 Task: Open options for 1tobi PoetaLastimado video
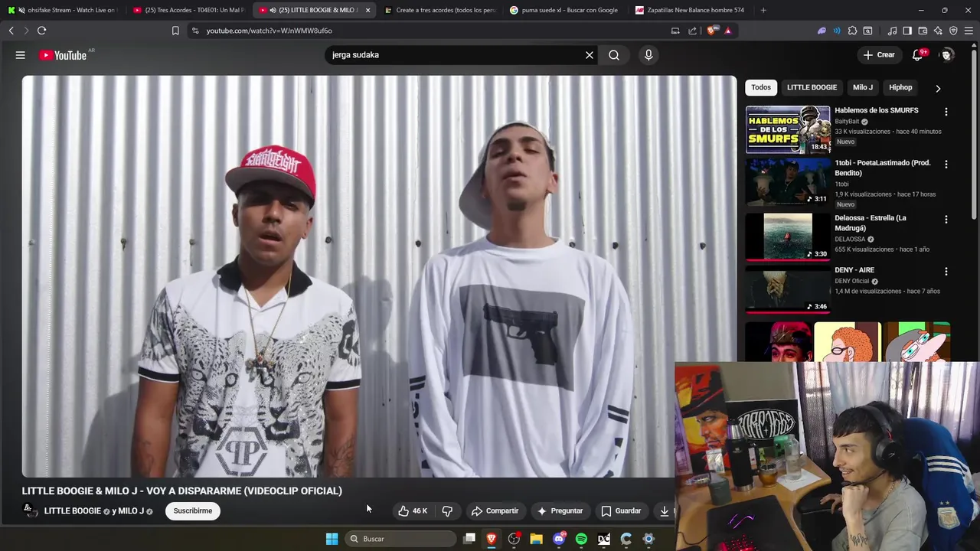click(x=946, y=165)
